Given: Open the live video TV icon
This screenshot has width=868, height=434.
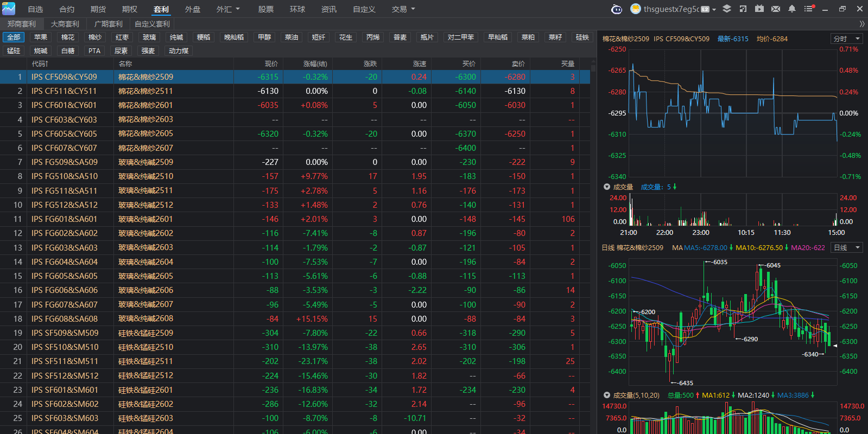Looking at the screenshot, I should pos(759,9).
